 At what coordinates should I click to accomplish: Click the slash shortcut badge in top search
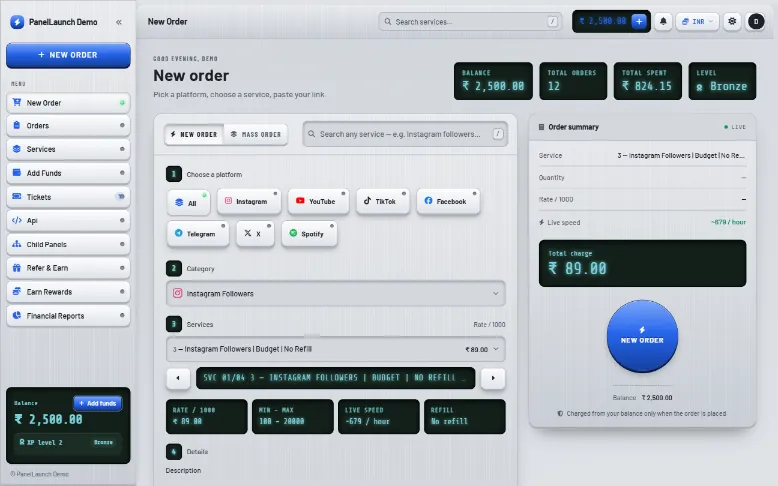tap(552, 21)
